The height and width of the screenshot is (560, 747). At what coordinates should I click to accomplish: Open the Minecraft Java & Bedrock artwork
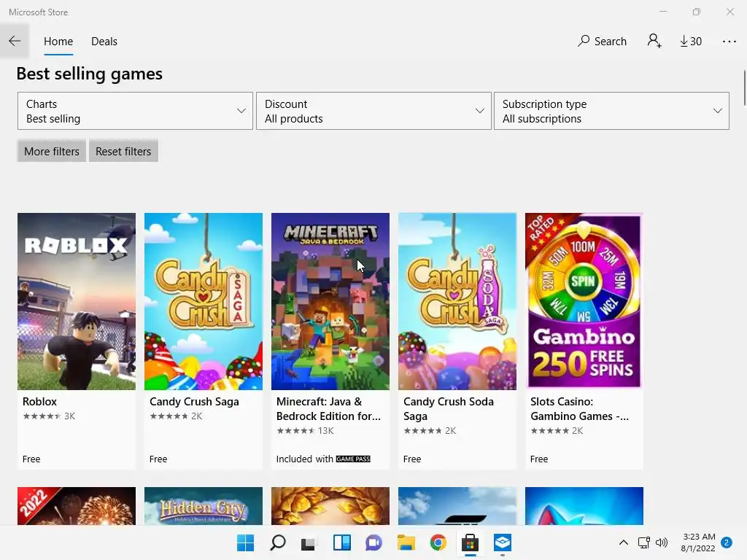pos(330,301)
